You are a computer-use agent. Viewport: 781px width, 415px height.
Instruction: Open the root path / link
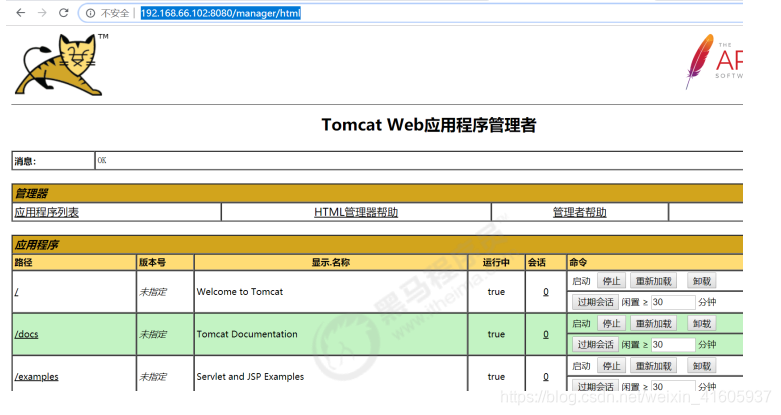(x=16, y=292)
